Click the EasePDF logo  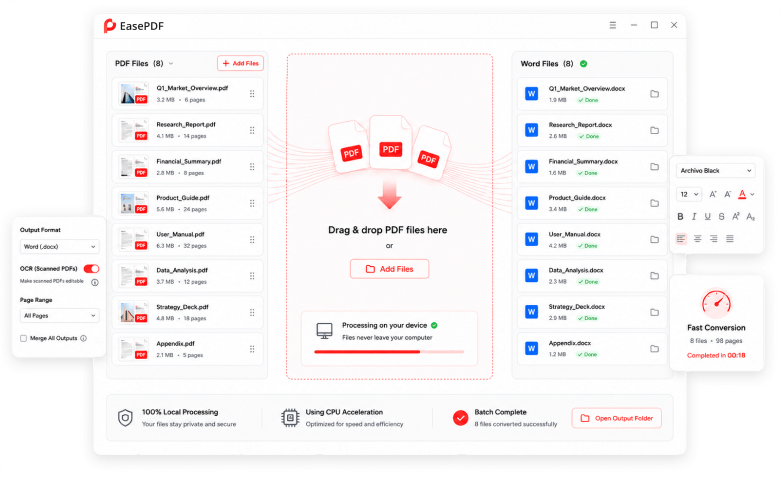click(133, 26)
